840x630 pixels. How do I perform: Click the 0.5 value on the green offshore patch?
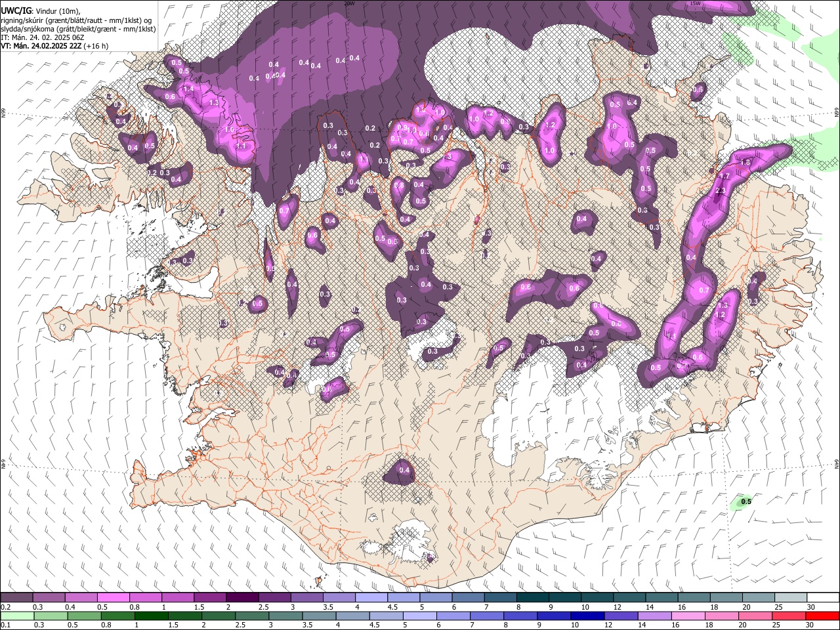click(746, 502)
